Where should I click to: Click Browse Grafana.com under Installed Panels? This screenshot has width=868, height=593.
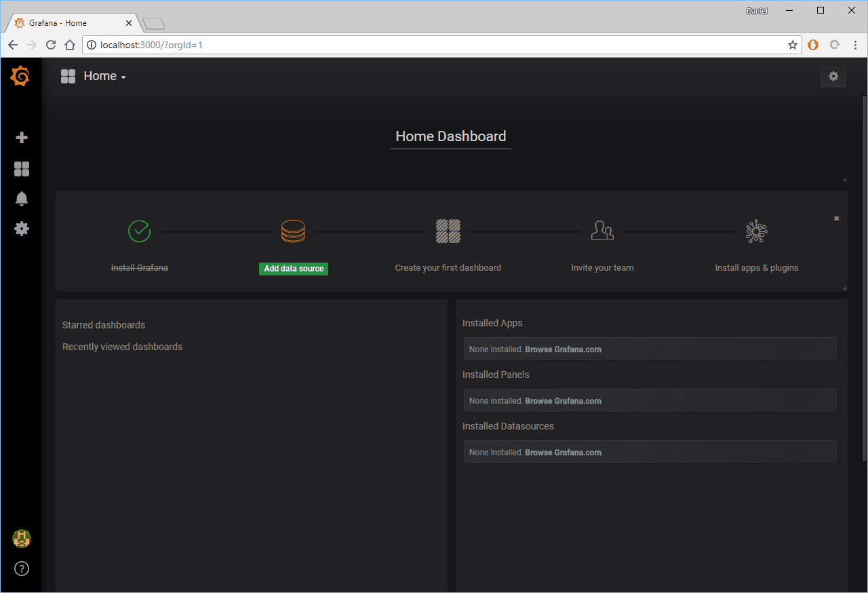click(563, 401)
